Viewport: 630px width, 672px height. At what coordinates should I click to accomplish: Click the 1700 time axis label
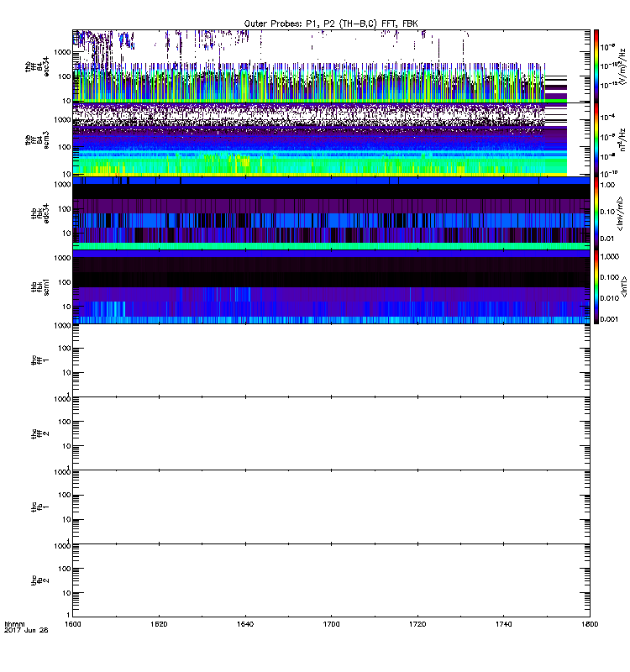tap(331, 624)
